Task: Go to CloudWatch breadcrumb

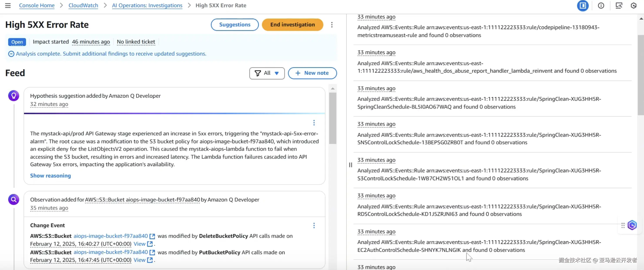Action: (83, 5)
